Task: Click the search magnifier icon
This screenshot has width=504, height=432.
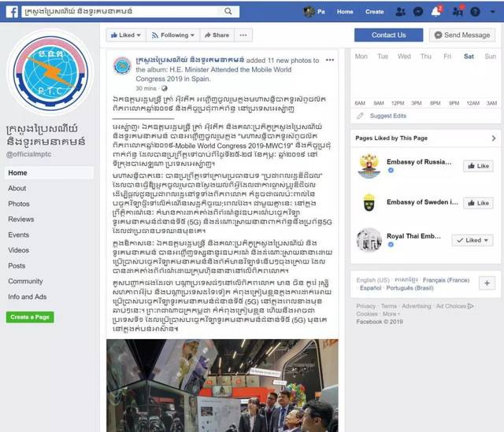Action: pyautogui.click(x=228, y=12)
